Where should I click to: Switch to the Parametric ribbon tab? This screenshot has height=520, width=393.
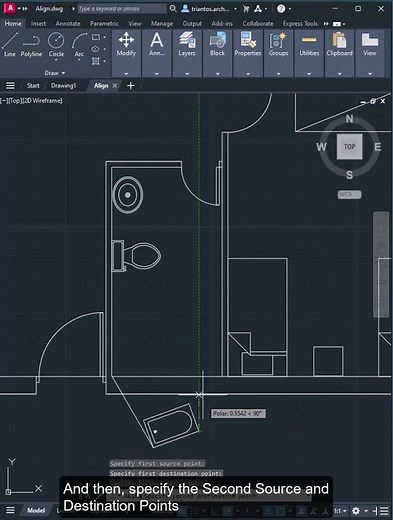pyautogui.click(x=104, y=23)
